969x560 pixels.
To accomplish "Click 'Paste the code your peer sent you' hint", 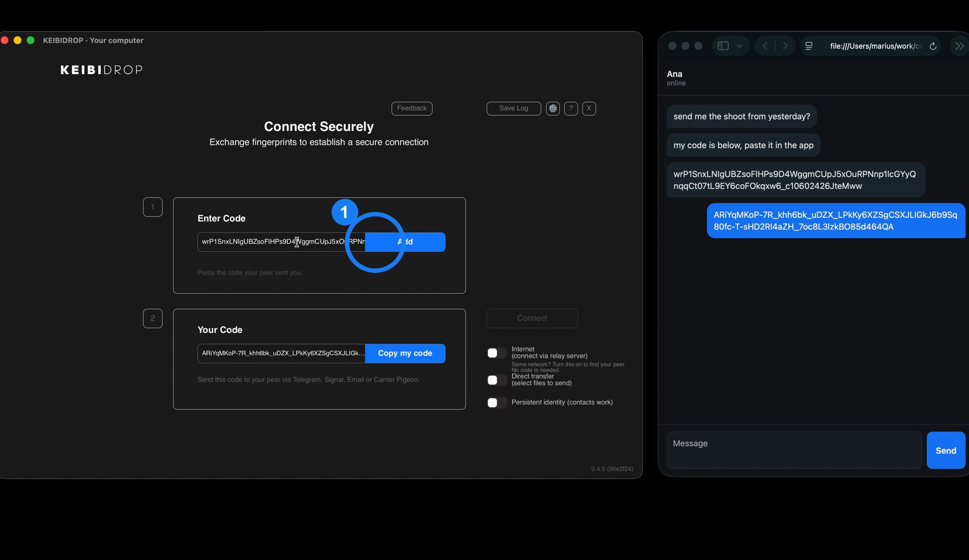I will click(249, 273).
